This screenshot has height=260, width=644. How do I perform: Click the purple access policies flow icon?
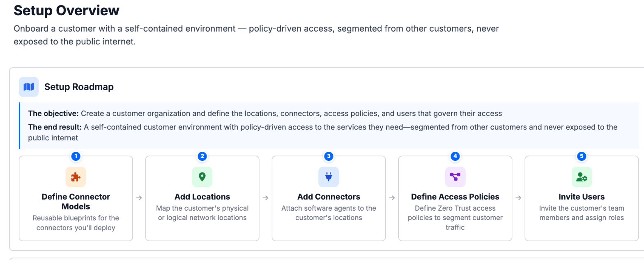pyautogui.click(x=455, y=177)
